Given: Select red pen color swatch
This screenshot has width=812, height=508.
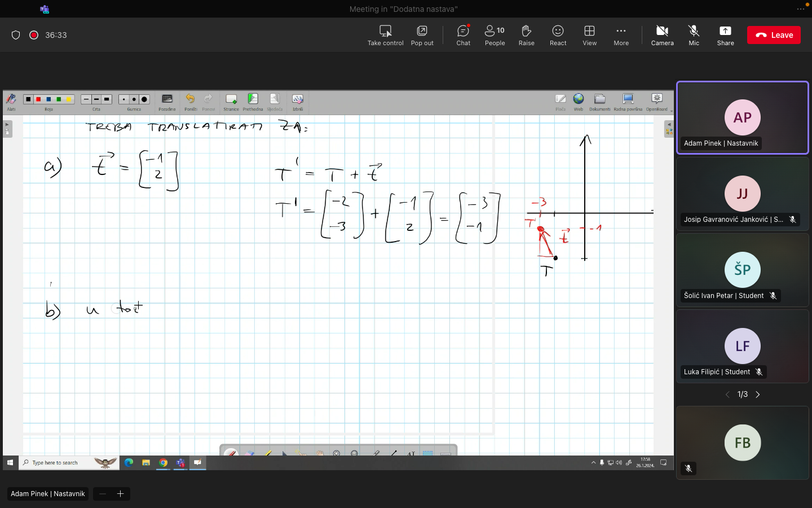Looking at the screenshot, I should tap(38, 99).
